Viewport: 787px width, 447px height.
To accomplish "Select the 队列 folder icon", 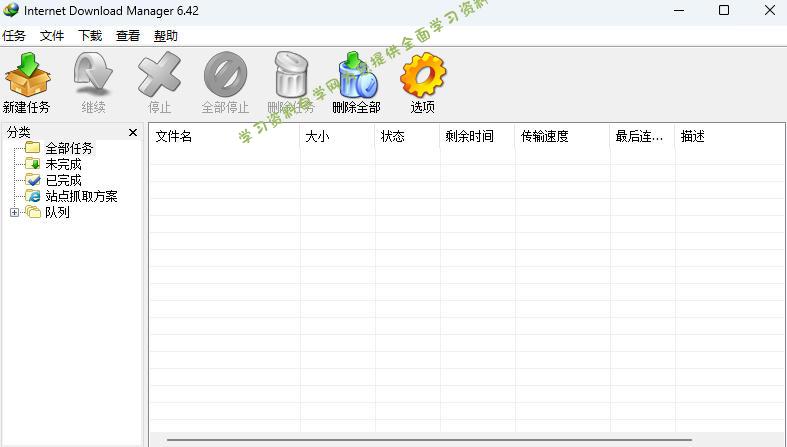I will [x=33, y=212].
